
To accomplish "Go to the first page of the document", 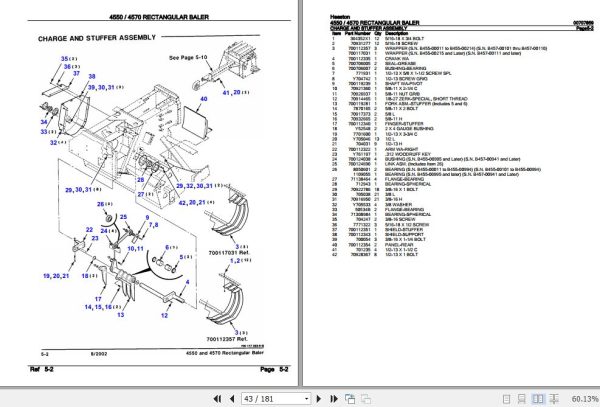I will (217, 399).
